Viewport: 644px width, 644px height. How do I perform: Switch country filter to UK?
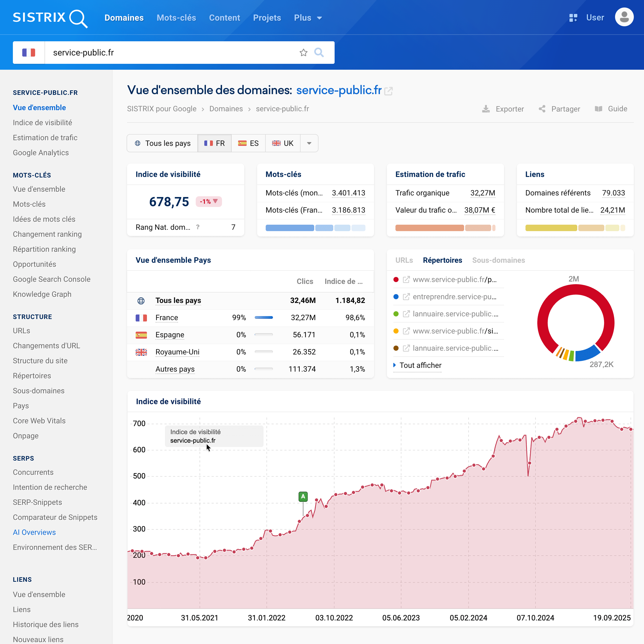click(283, 143)
